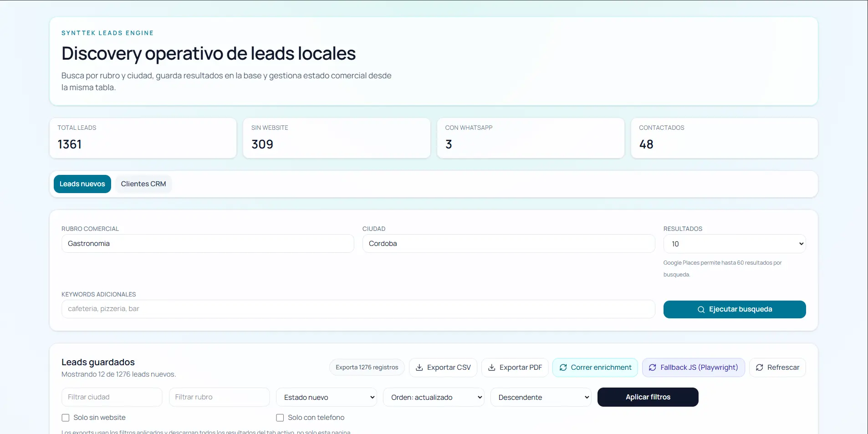Click the Leads guardados heading

(98, 362)
